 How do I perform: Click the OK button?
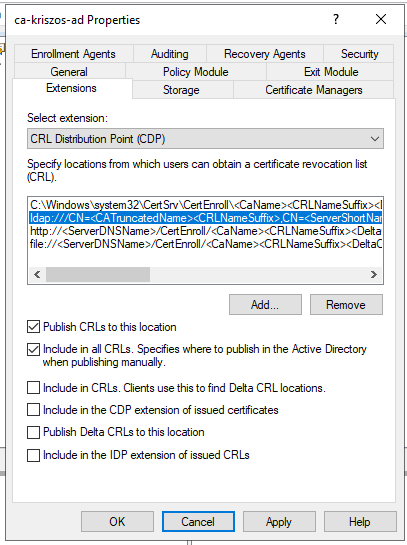click(117, 521)
